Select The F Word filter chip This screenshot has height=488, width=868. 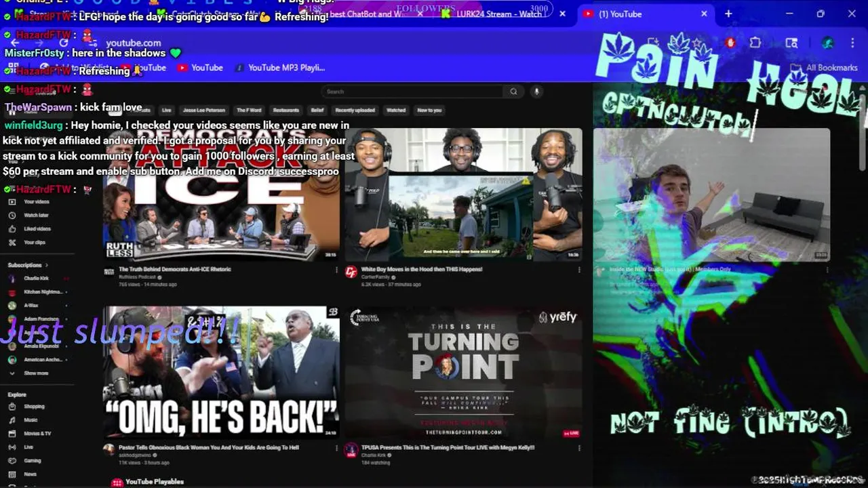[x=249, y=110]
